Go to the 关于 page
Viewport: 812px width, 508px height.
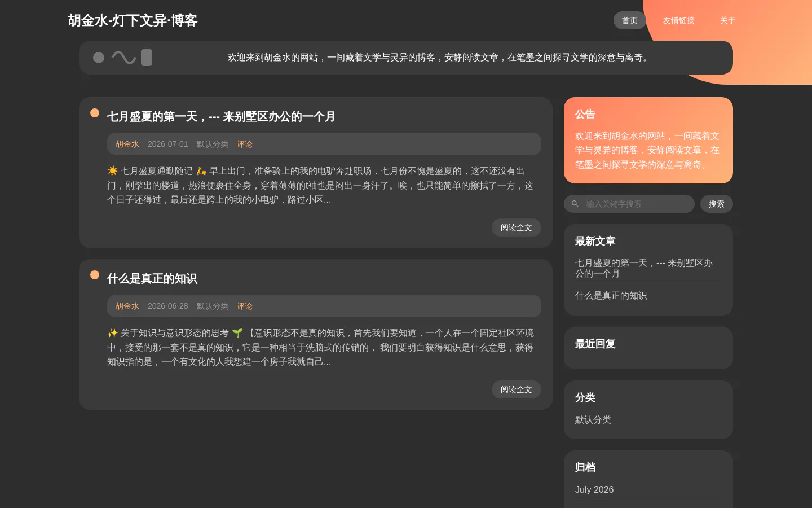point(728,20)
